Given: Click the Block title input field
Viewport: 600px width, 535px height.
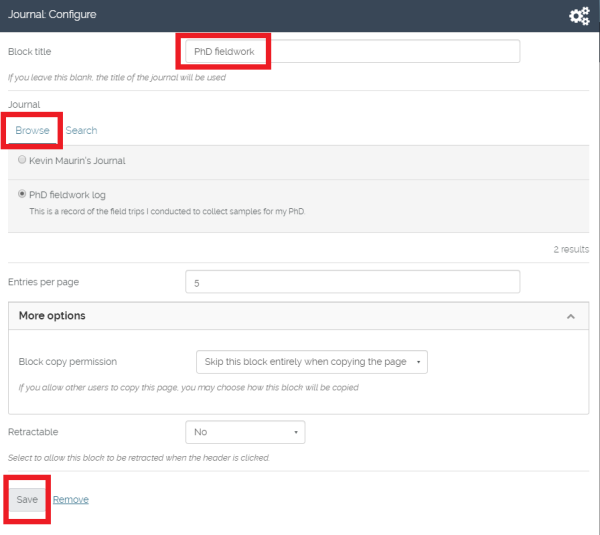Looking at the screenshot, I should point(352,51).
